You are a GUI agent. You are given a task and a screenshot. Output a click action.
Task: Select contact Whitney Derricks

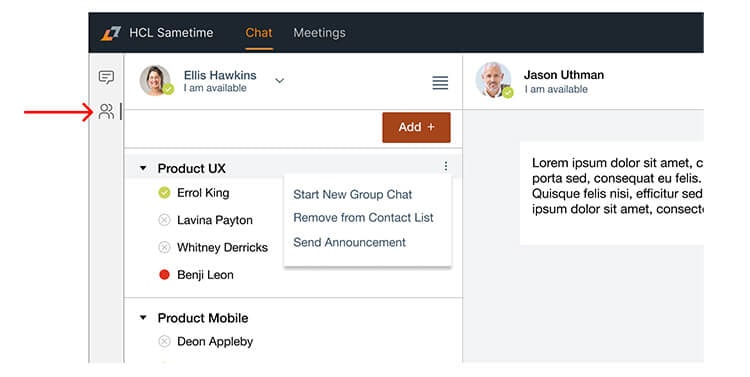[222, 247]
